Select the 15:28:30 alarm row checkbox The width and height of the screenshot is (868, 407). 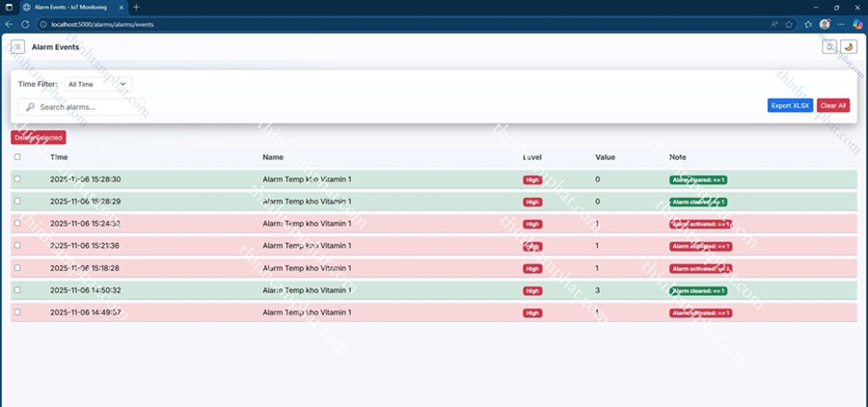(x=17, y=179)
